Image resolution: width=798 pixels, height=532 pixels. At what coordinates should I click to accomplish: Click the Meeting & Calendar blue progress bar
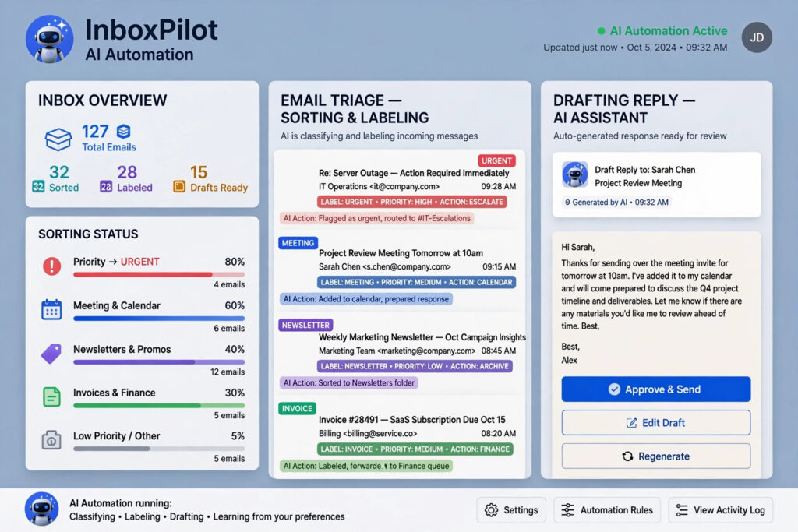[x=159, y=319]
